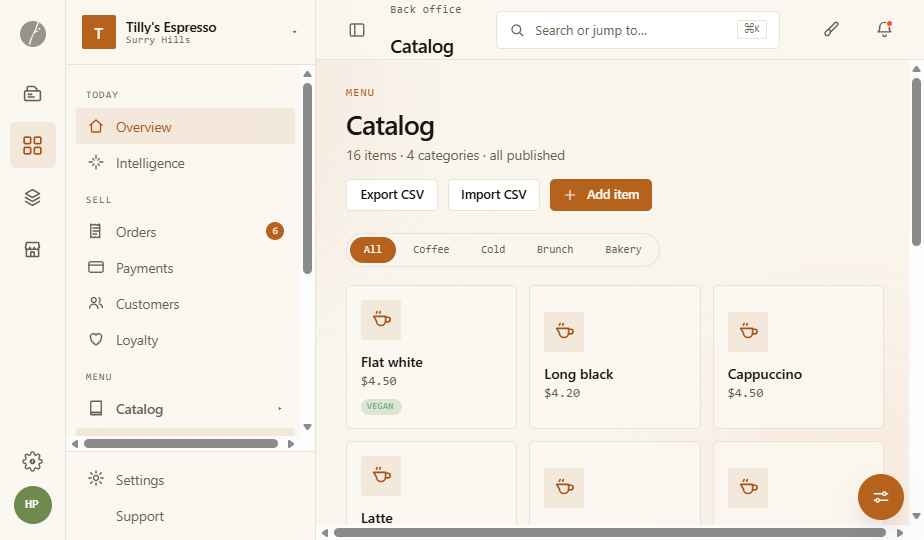Click the sidebar scroll right arrow
This screenshot has height=540, width=924.
tap(291, 444)
